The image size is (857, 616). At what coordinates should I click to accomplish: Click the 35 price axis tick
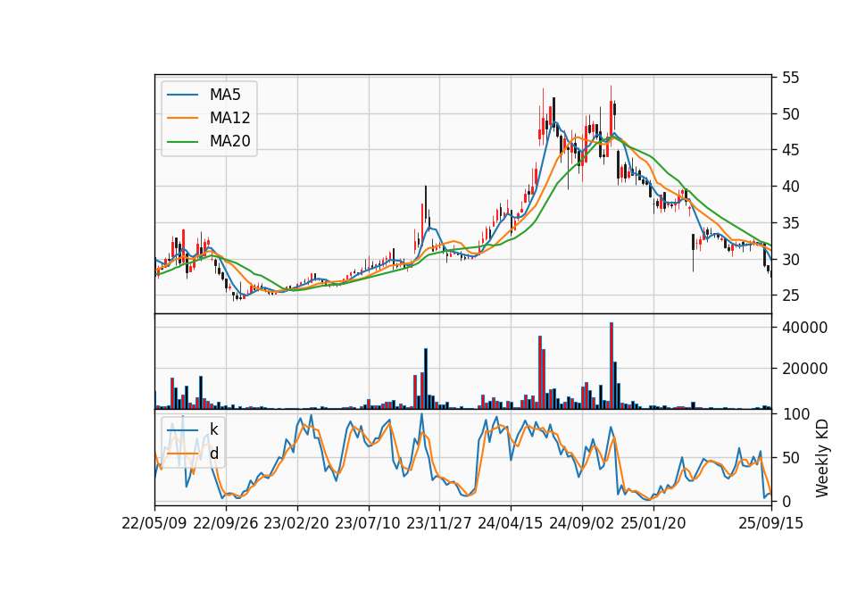[x=790, y=223]
